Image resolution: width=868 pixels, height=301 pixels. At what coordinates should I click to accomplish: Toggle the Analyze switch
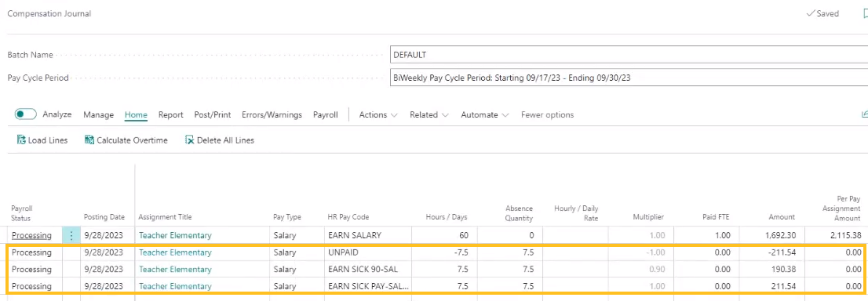click(25, 114)
